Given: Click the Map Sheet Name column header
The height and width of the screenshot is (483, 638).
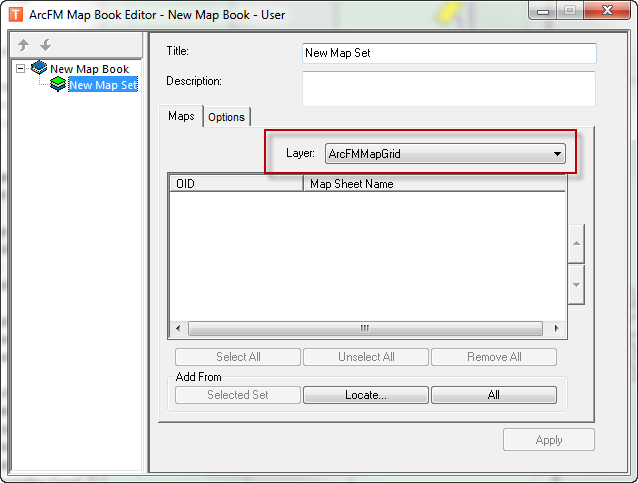Looking at the screenshot, I should (x=435, y=184).
